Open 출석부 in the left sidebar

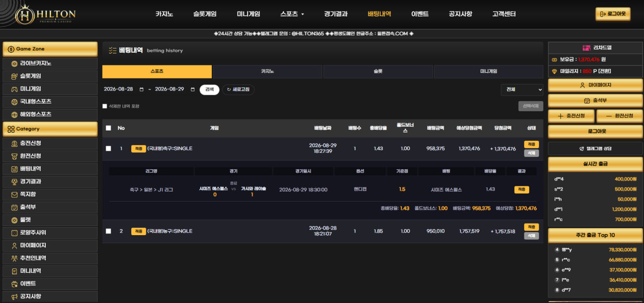click(50, 207)
